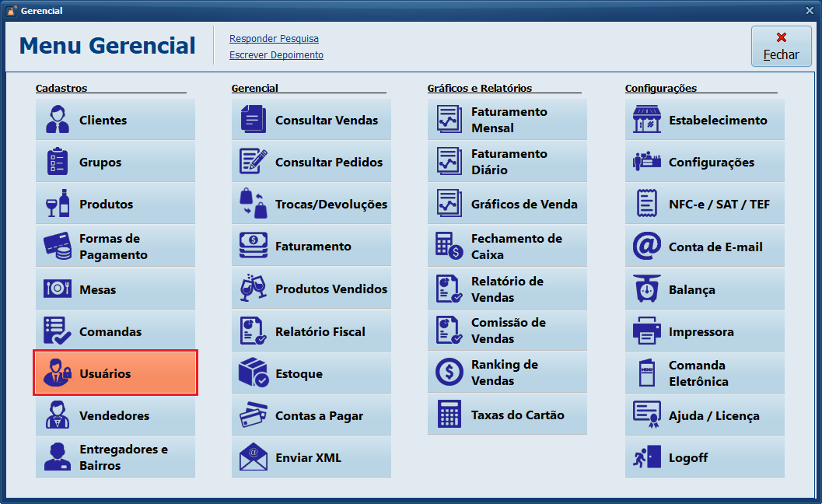Click the Trocas/Devoluções icon

pyautogui.click(x=311, y=204)
